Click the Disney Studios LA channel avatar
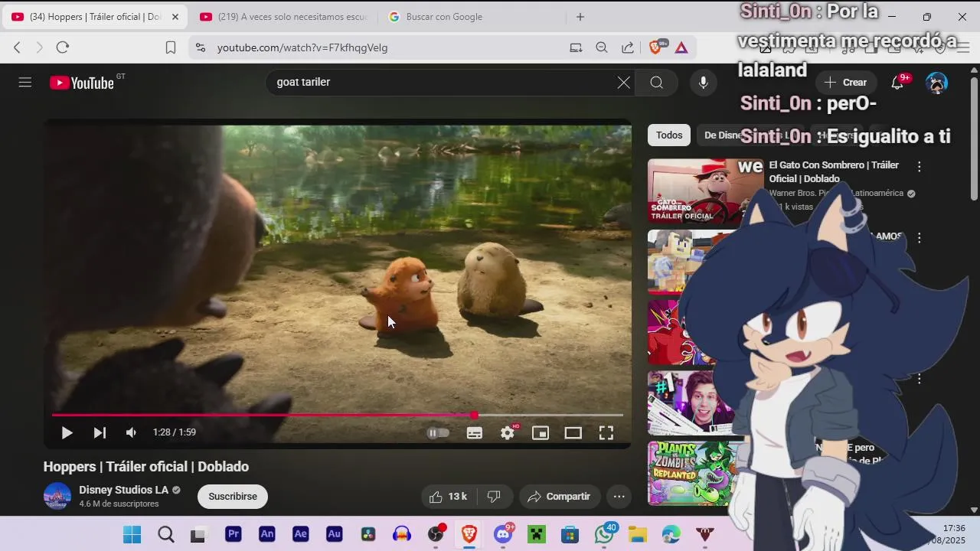 [x=57, y=497]
